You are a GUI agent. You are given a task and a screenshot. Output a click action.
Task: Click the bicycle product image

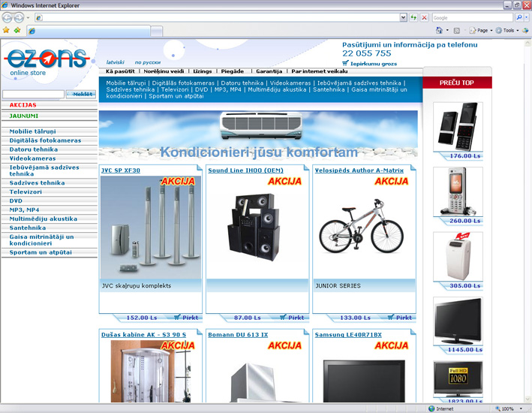pos(362,226)
